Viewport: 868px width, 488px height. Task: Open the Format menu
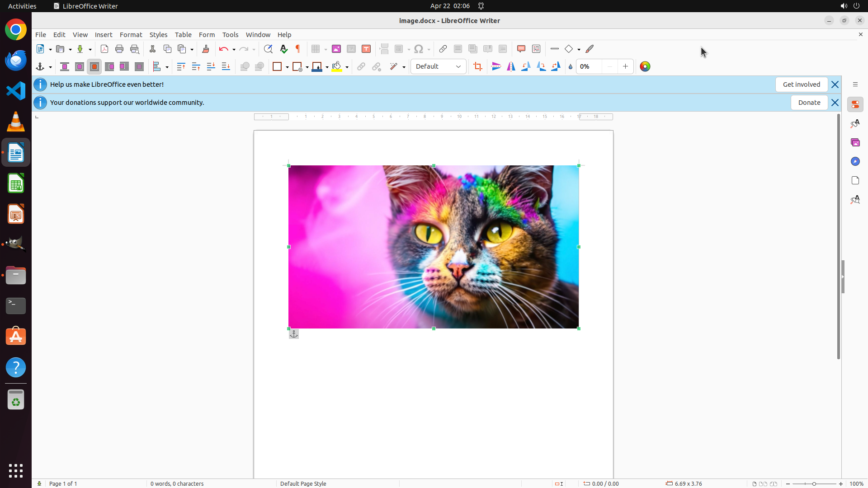point(131,34)
